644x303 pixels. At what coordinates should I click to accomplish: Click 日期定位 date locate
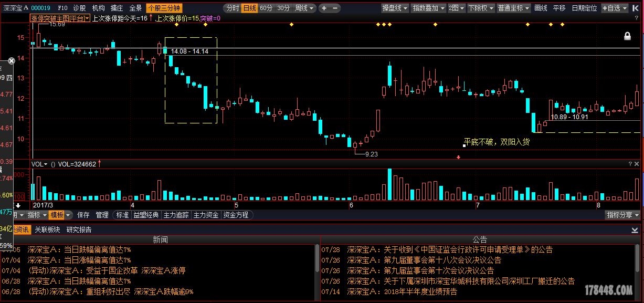tap(584, 8)
